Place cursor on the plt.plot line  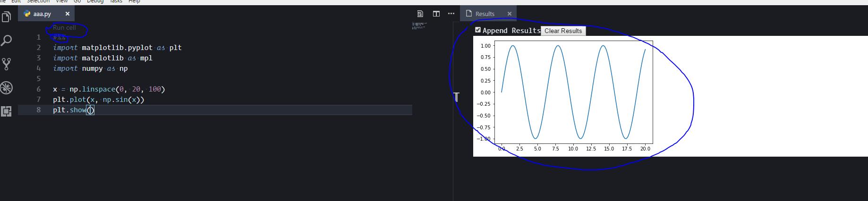[98, 100]
